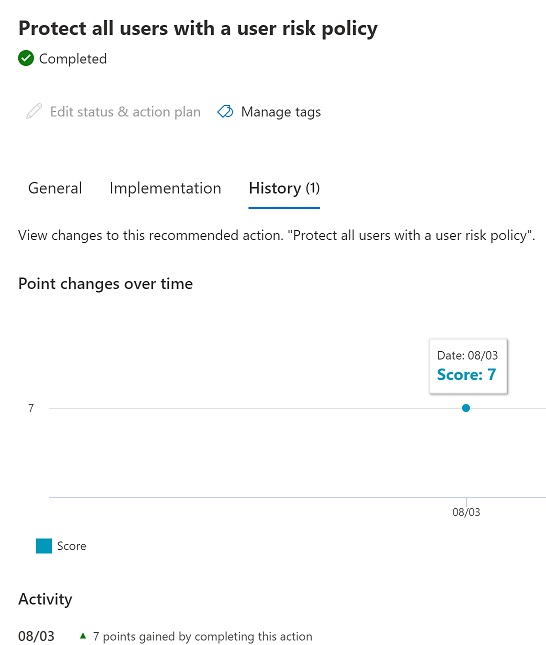
Task: Click the blue Score legend swatch
Action: tap(44, 546)
